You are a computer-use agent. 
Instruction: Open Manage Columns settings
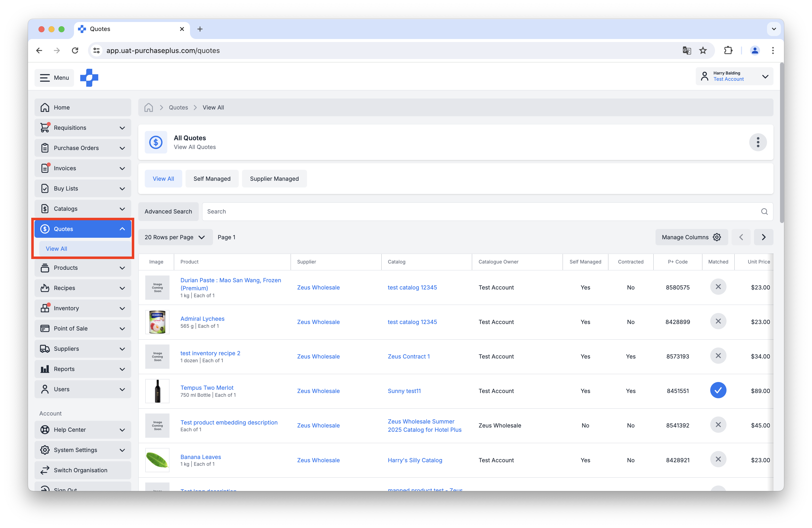[x=691, y=237]
